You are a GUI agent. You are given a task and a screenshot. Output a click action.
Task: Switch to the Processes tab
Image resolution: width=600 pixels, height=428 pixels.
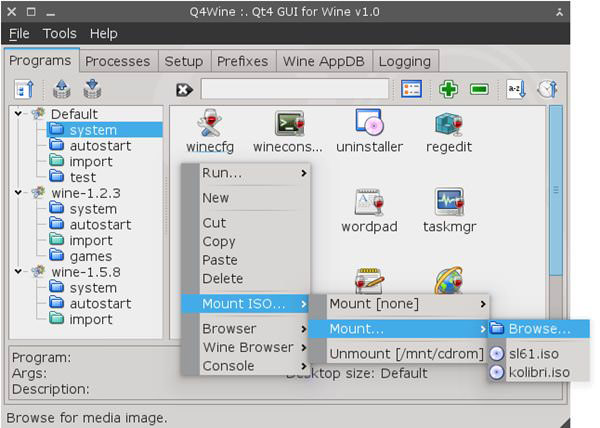tap(118, 61)
